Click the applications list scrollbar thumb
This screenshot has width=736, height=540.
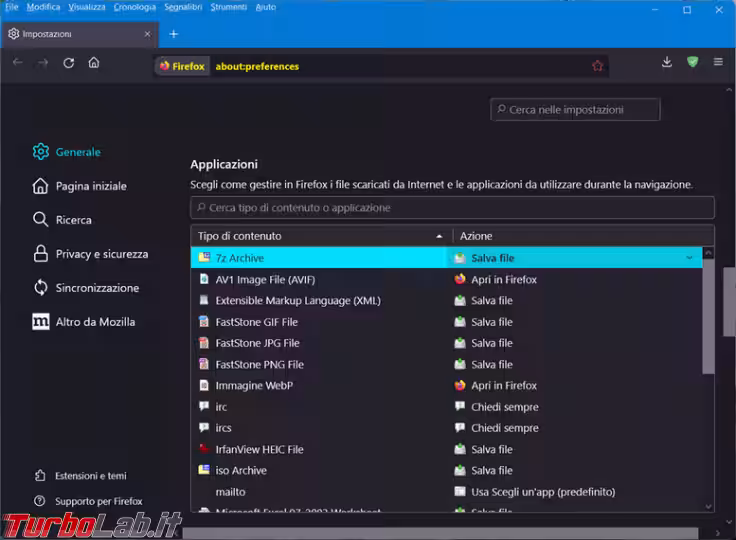(x=708, y=316)
